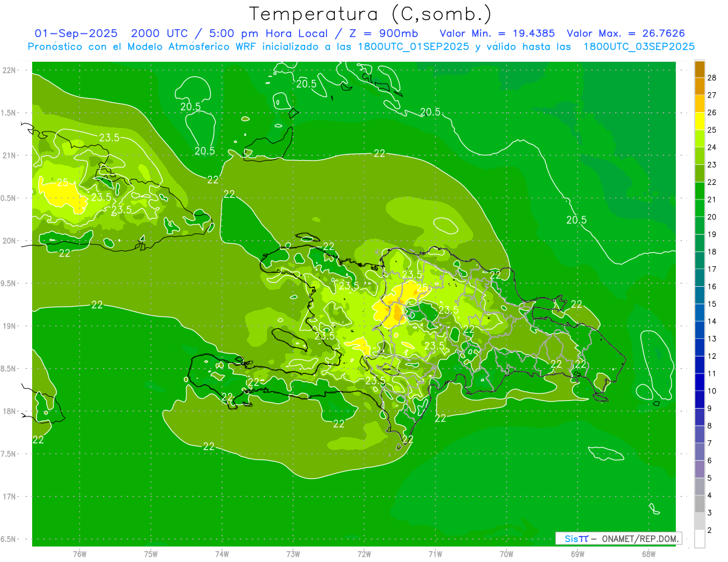This screenshot has height=562, width=728.
Task: Click legend swatch between 21 and 22
Action: (x=700, y=191)
